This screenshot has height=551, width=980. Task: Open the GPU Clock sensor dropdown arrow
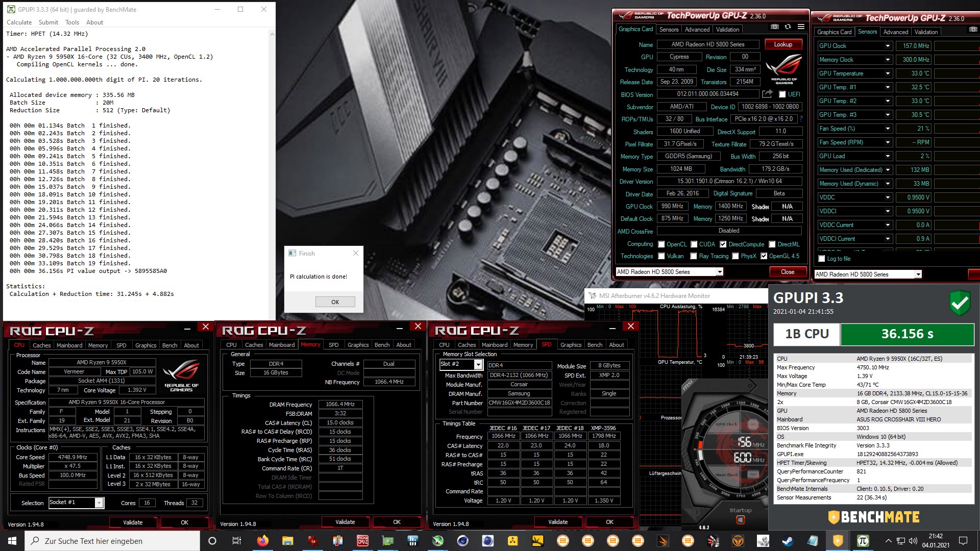pos(888,46)
